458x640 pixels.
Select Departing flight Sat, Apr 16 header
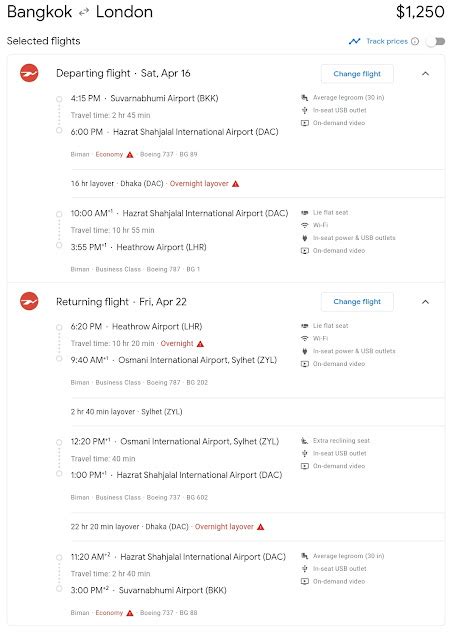123,73
